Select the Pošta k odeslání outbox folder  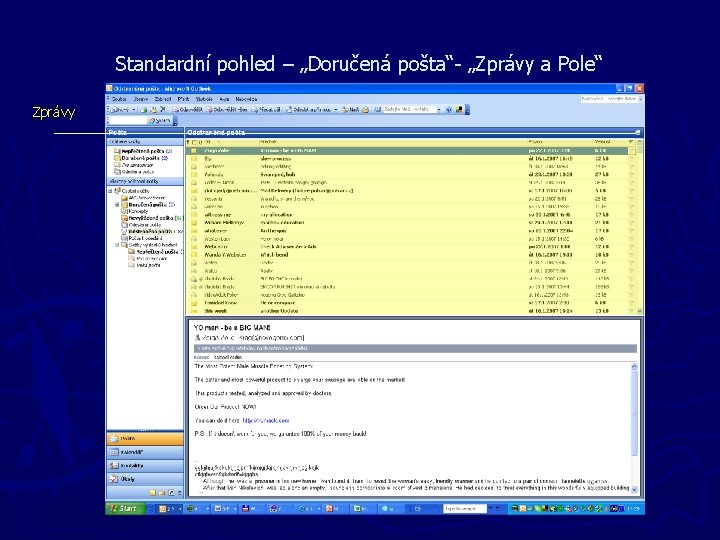point(142,238)
